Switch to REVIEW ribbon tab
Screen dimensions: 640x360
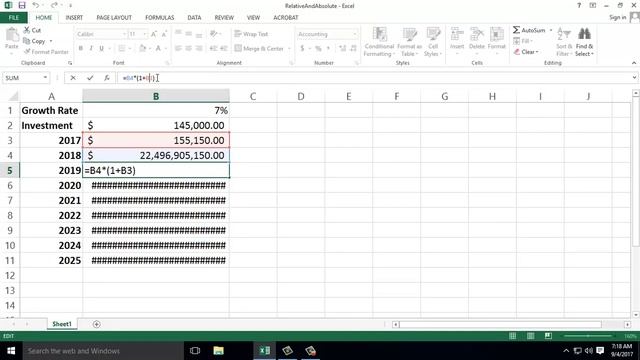tap(224, 18)
